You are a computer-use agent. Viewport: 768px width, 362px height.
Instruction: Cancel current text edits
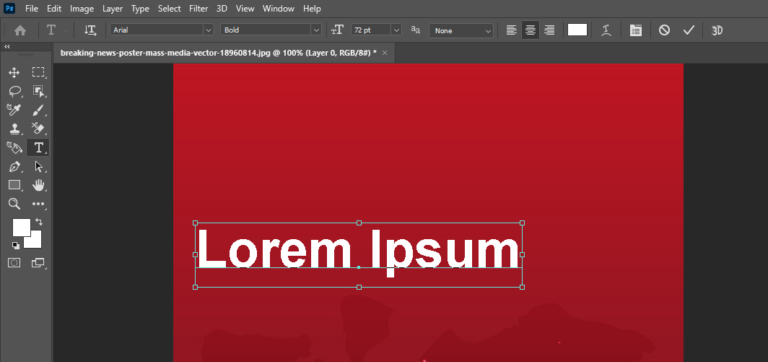click(664, 30)
